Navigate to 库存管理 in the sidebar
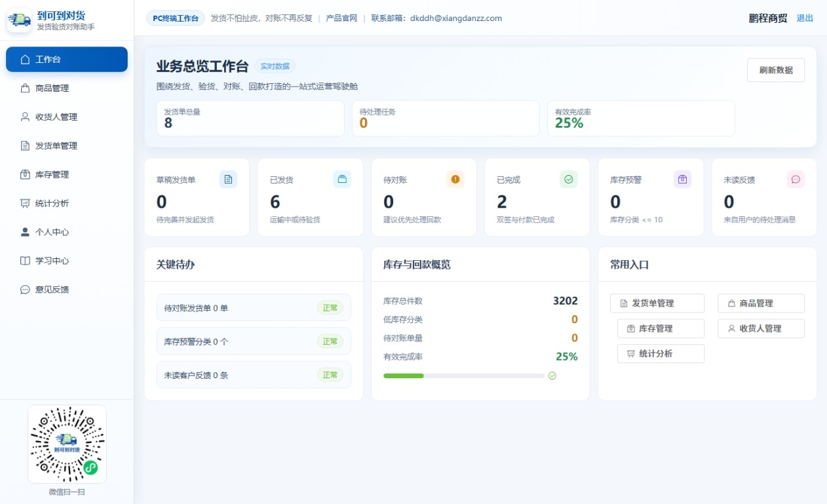Image resolution: width=827 pixels, height=504 pixels. (x=67, y=175)
